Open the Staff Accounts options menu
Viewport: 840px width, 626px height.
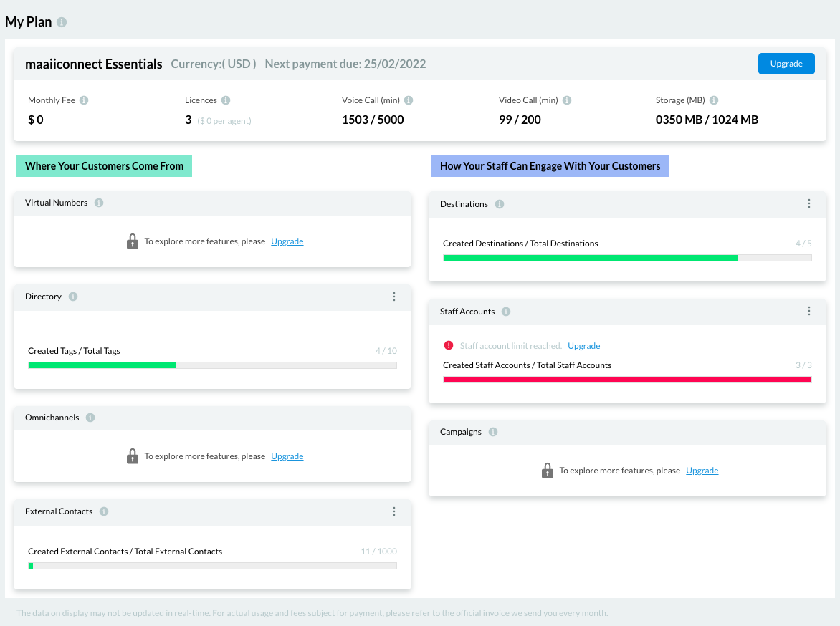[x=809, y=311]
